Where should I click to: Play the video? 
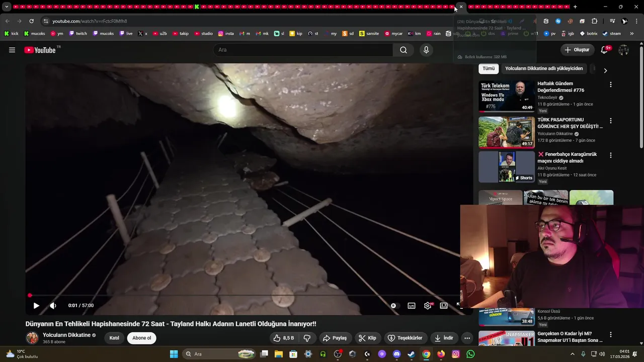click(x=36, y=305)
